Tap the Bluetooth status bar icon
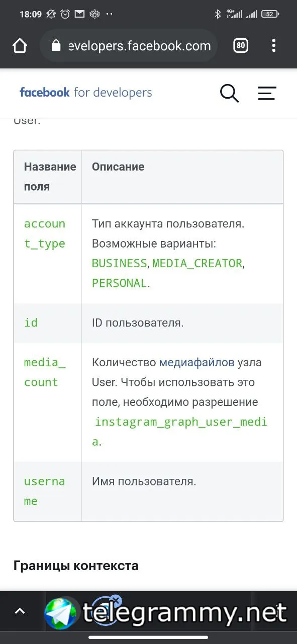Image resolution: width=297 pixels, height=644 pixels. (x=218, y=14)
